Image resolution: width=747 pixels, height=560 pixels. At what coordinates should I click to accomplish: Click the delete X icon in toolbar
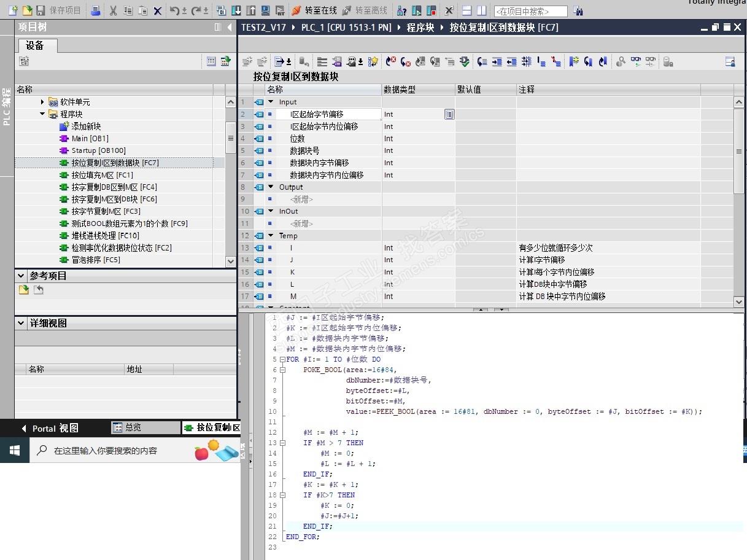pyautogui.click(x=157, y=10)
